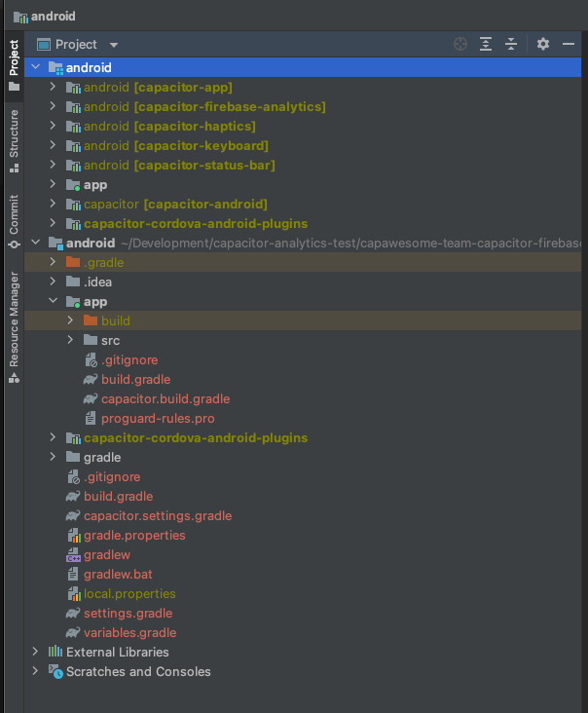The width and height of the screenshot is (588, 713).
Task: Click the Scratches and Consoles icon
Action: click(55, 672)
